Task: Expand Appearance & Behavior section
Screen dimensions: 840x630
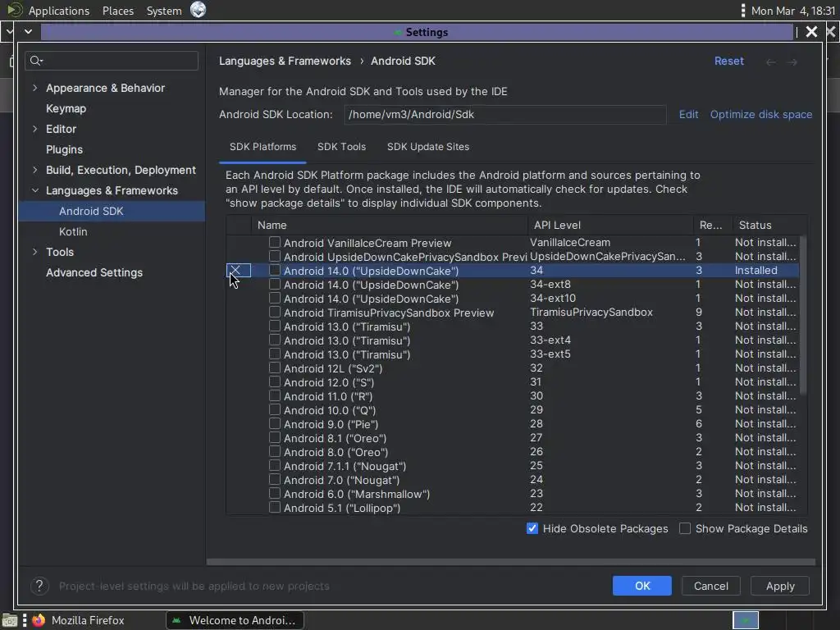Action: click(34, 87)
